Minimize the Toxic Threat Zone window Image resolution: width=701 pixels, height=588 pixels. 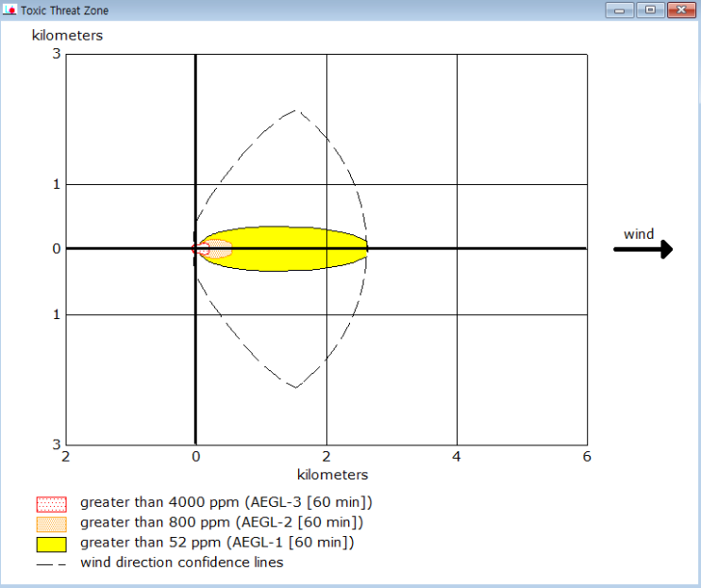point(619,9)
